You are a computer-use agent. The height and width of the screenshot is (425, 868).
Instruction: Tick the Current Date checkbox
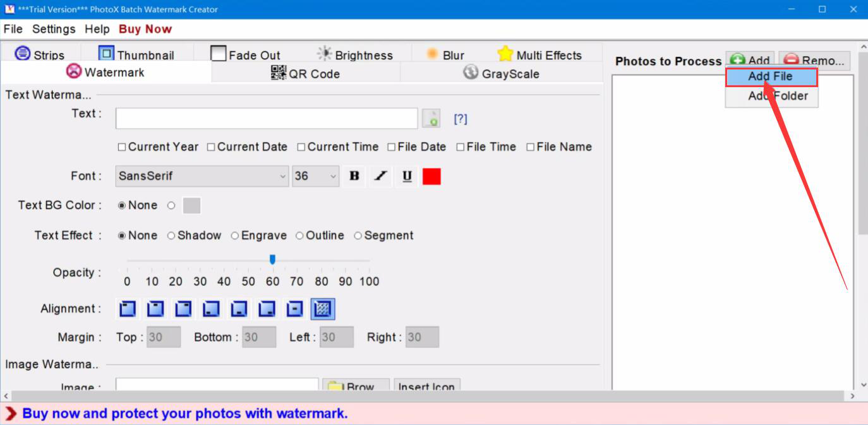coord(211,147)
